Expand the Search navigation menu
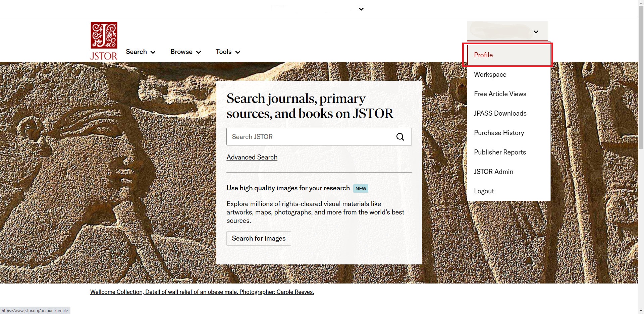Image resolution: width=644 pixels, height=314 pixels. pos(141,52)
